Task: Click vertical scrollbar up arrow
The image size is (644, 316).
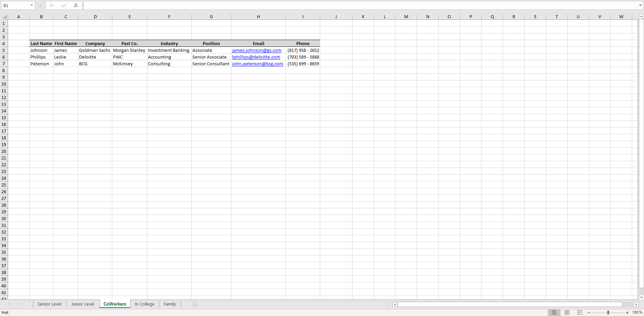Action: pyautogui.click(x=641, y=16)
